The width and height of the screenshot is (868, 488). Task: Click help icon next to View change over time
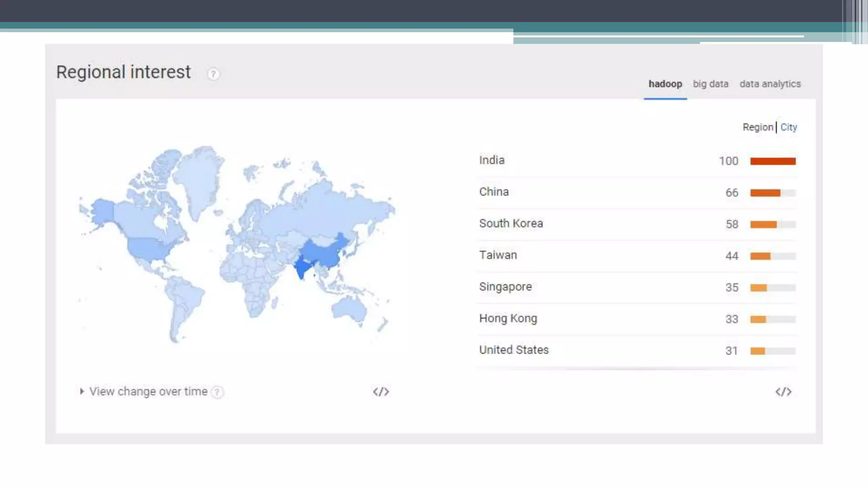pos(217,392)
